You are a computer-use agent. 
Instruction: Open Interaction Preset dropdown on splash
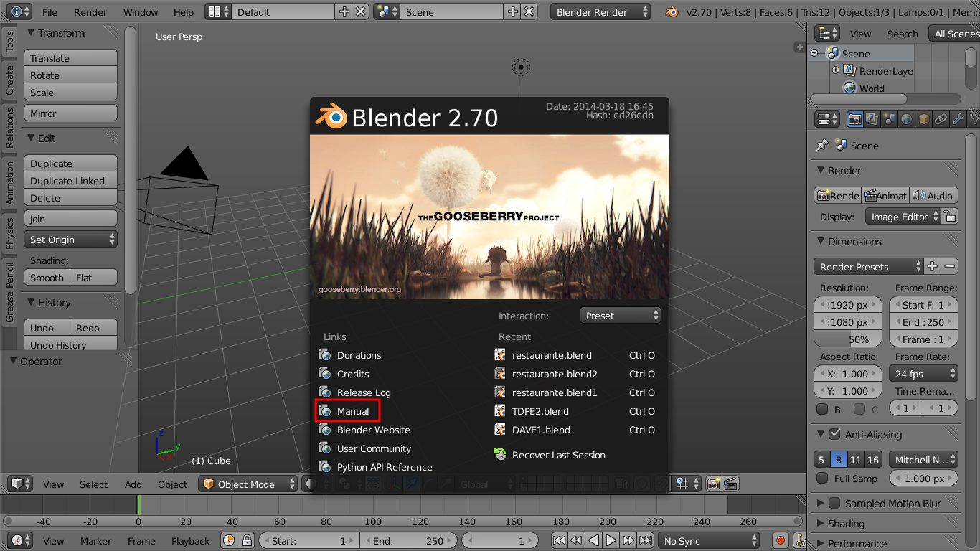(x=620, y=316)
